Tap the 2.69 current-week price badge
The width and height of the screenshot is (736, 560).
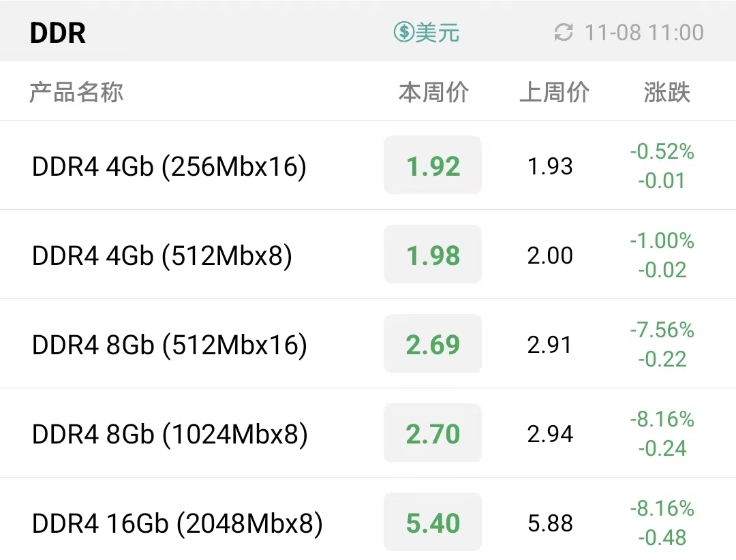click(x=433, y=343)
